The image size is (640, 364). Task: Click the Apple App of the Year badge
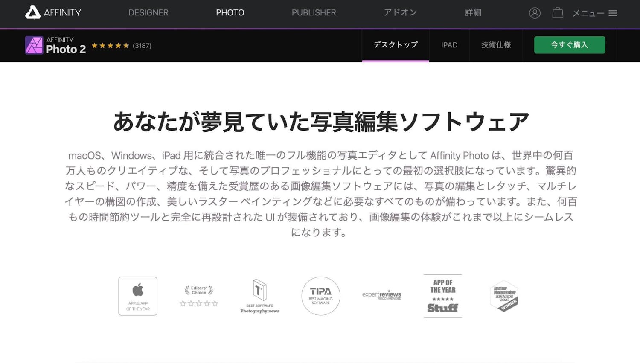click(x=138, y=296)
